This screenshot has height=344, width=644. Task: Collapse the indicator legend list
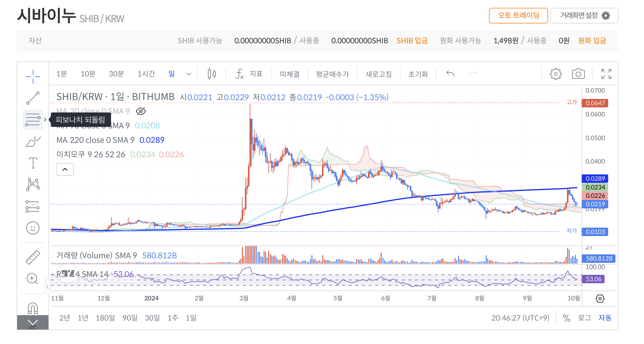[x=65, y=169]
